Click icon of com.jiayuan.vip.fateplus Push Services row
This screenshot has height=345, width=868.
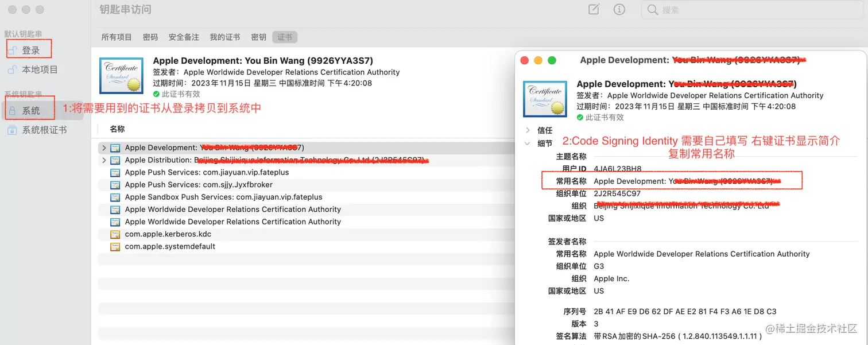115,172
